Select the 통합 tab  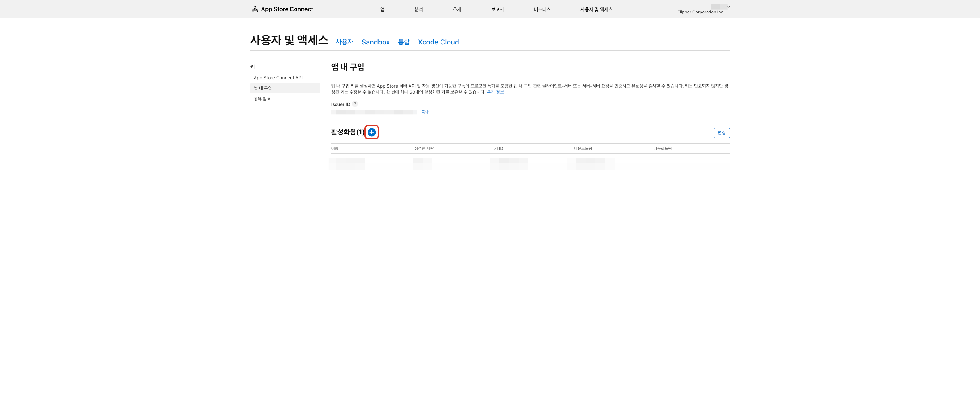point(403,42)
